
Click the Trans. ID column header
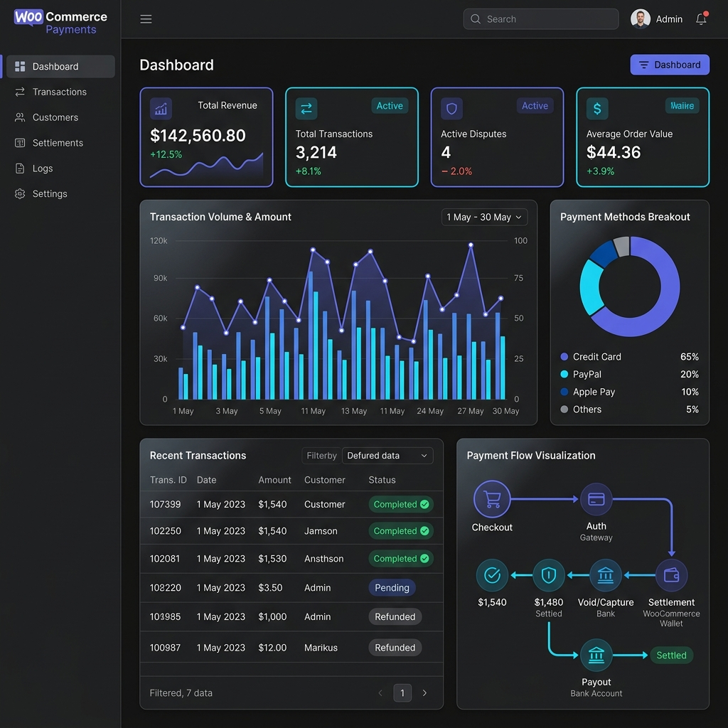pyautogui.click(x=168, y=480)
